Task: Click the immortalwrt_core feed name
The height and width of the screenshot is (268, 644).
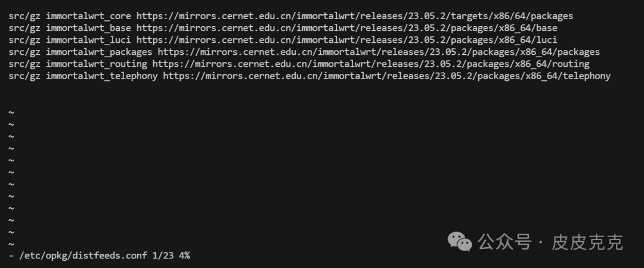Action: pyautogui.click(x=88, y=17)
